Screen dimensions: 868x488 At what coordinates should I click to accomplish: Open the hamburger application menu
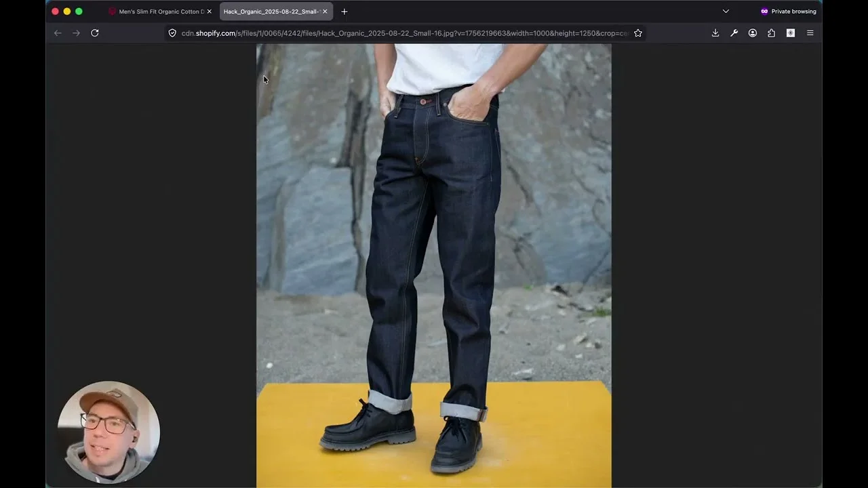click(810, 33)
